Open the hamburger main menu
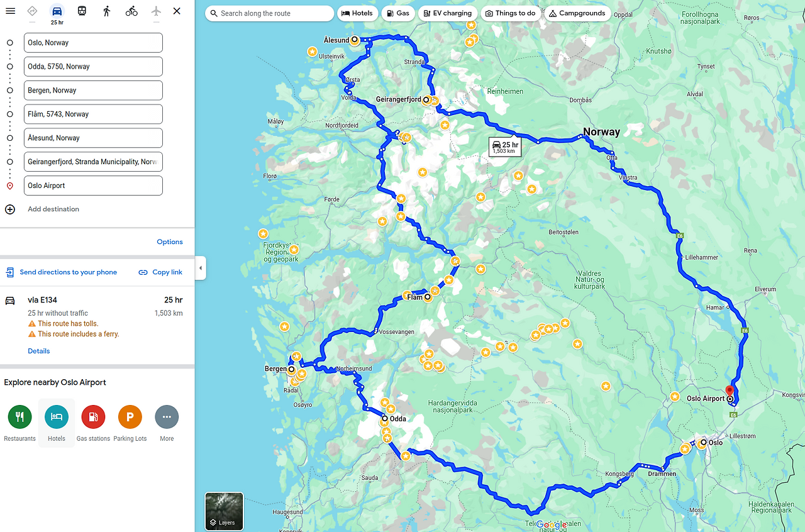Screen dimensions: 805x532 11,11
